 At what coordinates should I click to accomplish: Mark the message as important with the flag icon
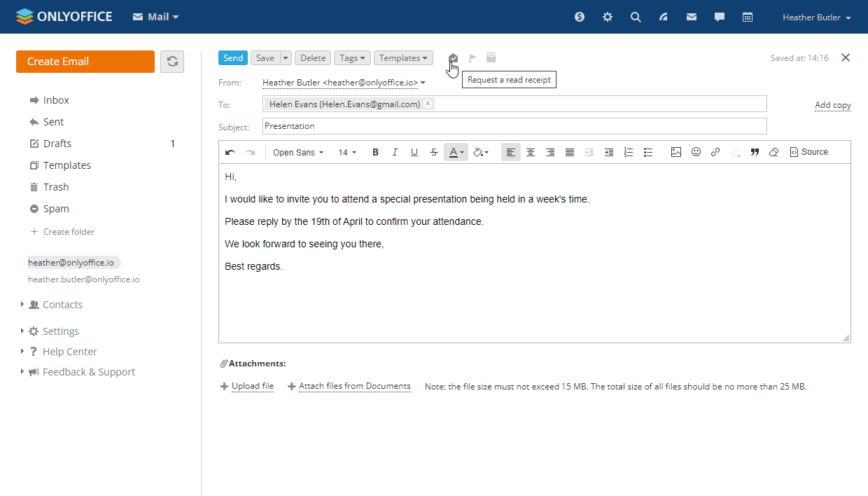472,58
